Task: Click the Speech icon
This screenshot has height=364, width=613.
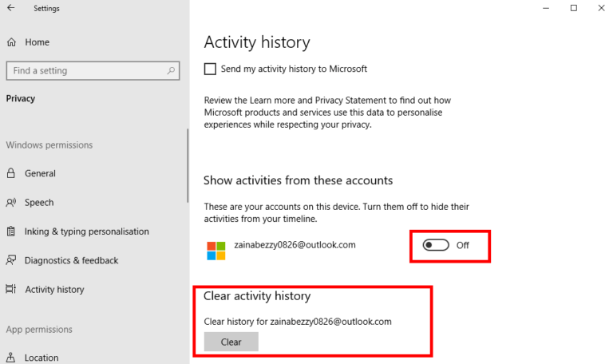Action: click(11, 203)
